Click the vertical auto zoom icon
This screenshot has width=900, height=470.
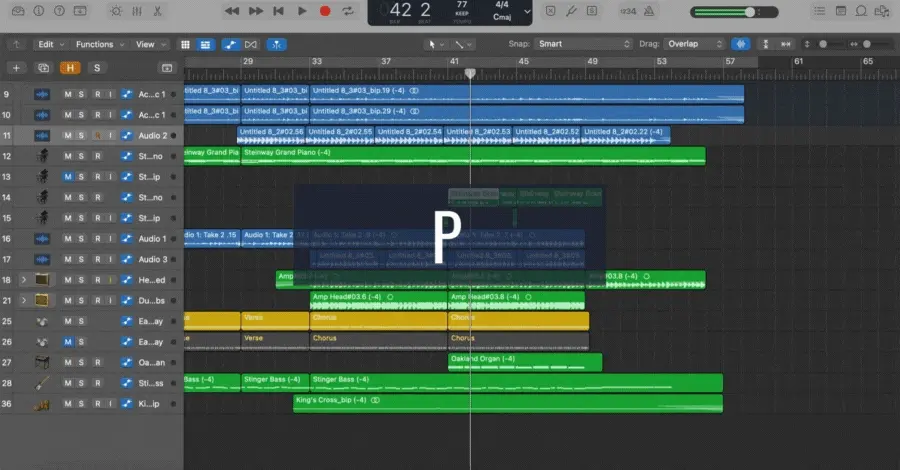click(x=765, y=44)
